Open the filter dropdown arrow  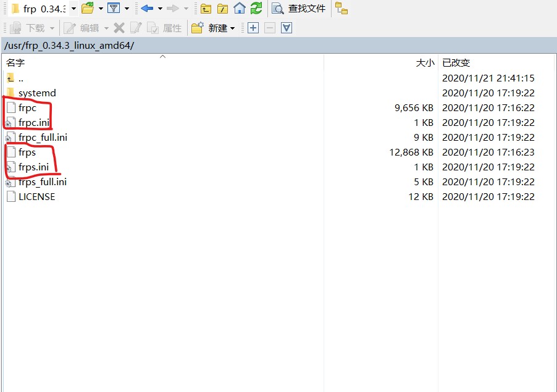pos(127,9)
